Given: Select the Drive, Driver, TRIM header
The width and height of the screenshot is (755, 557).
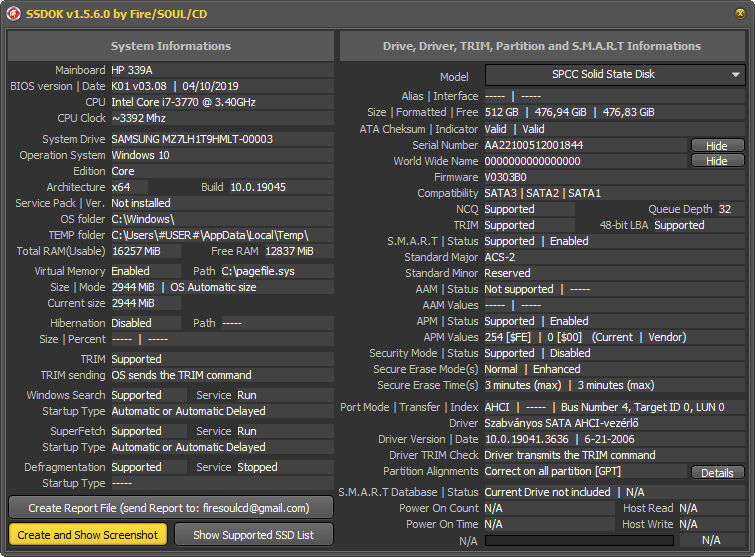Looking at the screenshot, I should click(x=542, y=46).
